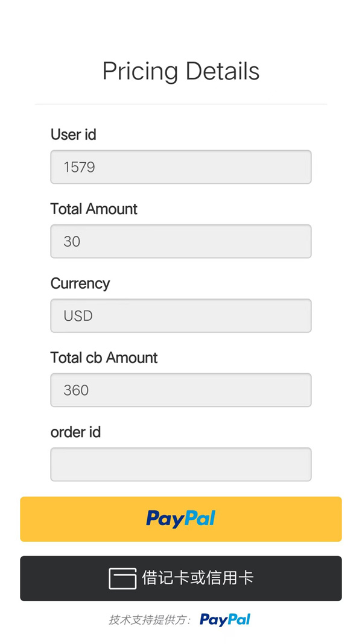Click the PayPal logo in the footer
This screenshot has width=362, height=644.
[x=225, y=619]
